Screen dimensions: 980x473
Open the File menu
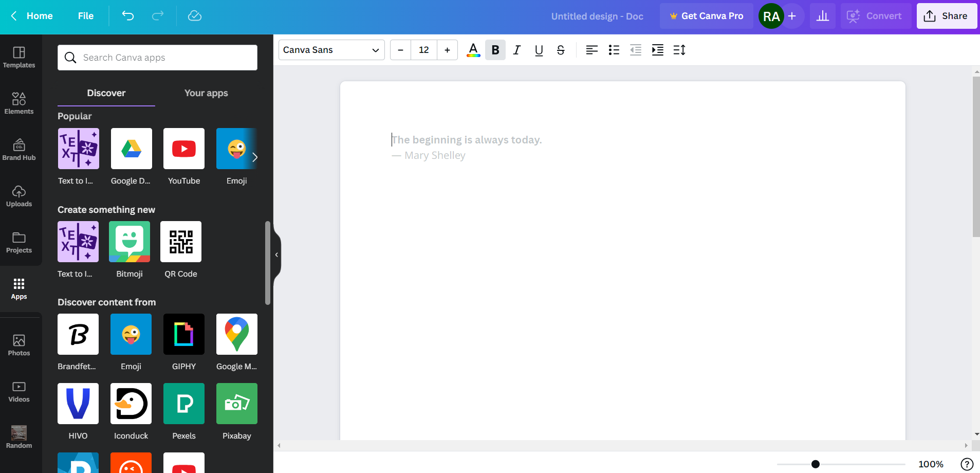[85, 16]
